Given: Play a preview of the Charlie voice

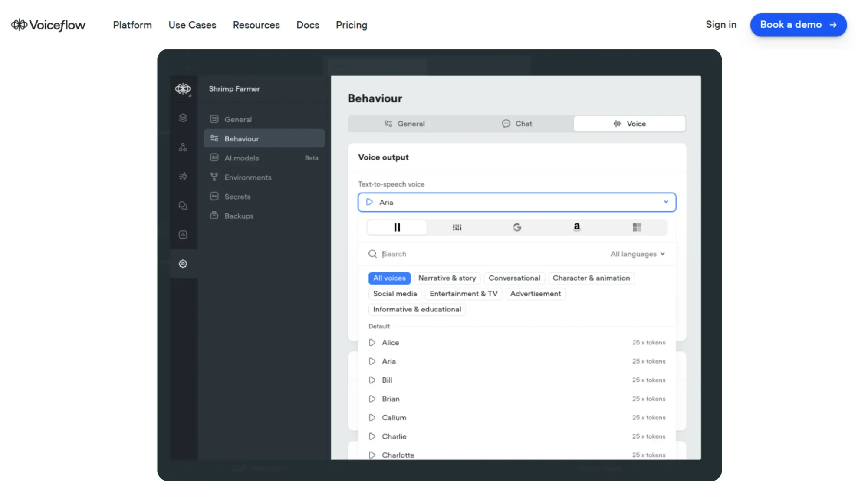Looking at the screenshot, I should (372, 436).
